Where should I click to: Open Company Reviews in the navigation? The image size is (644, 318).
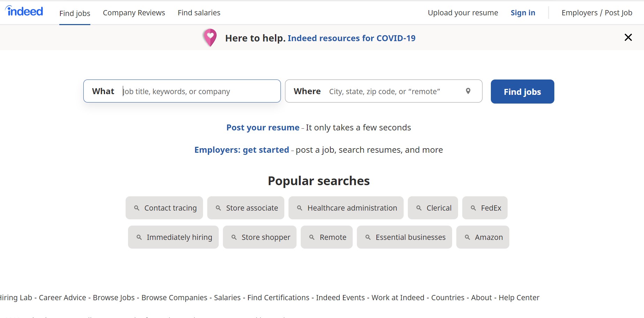[134, 13]
